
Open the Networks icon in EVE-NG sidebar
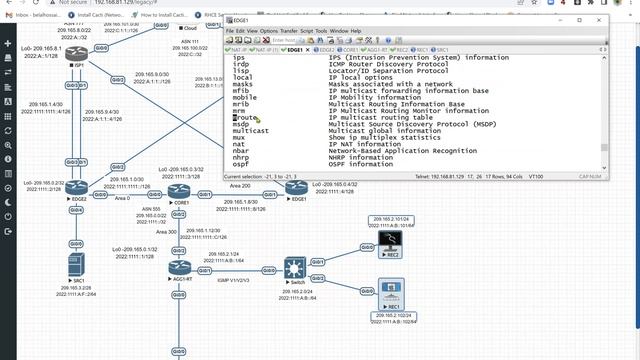pos(8,72)
